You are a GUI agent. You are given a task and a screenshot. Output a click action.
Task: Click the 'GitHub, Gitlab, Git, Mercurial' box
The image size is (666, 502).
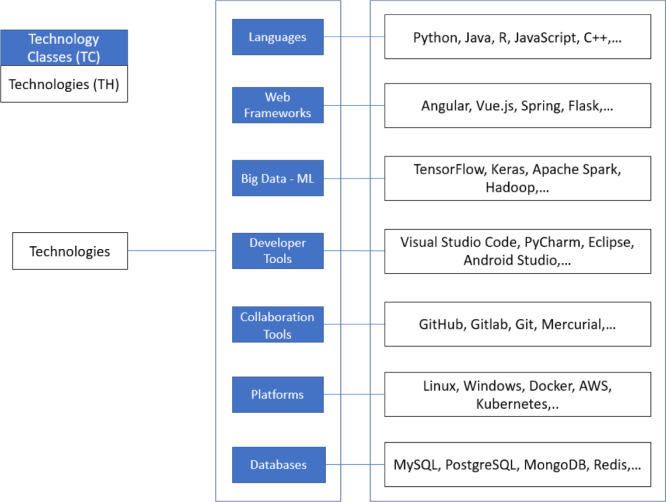pos(517,324)
